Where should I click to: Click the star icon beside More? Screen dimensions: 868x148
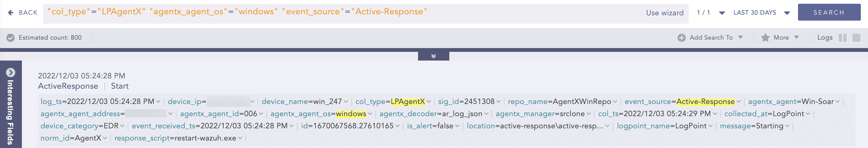(765, 38)
